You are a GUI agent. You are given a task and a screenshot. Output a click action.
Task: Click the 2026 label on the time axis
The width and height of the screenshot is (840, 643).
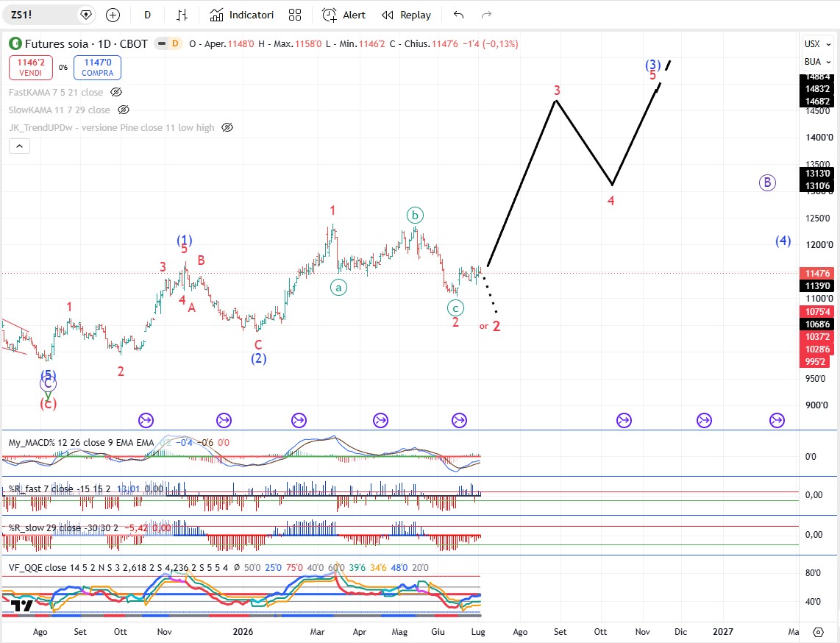pyautogui.click(x=243, y=632)
